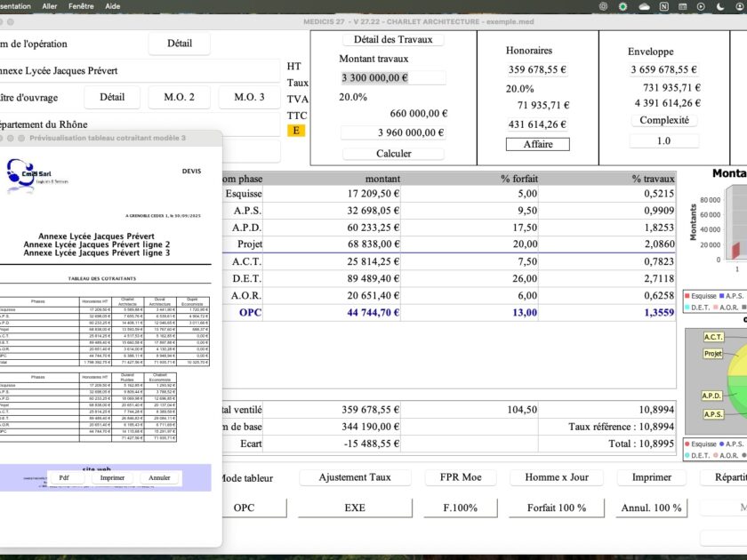Click total ventilé amount 359 678,55 €
This screenshot has width=747, height=560.
click(370, 410)
